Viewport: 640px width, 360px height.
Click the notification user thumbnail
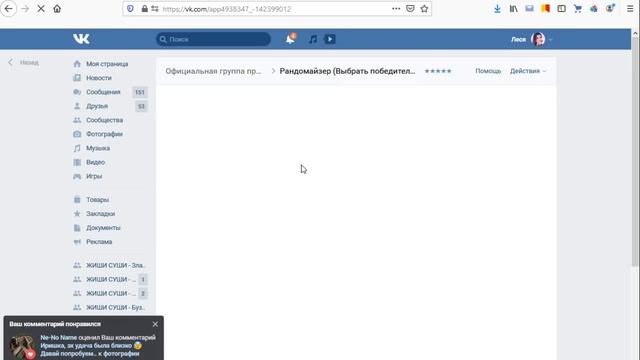(22, 347)
